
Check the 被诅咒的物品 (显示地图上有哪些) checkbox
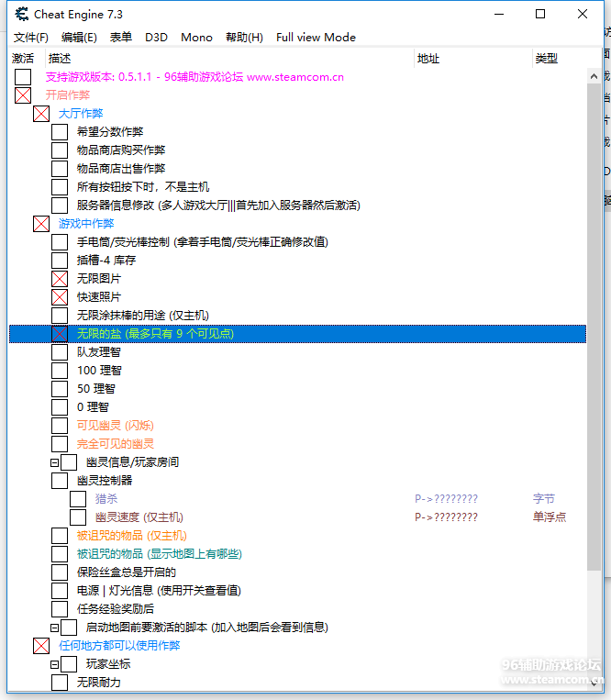tap(60, 554)
